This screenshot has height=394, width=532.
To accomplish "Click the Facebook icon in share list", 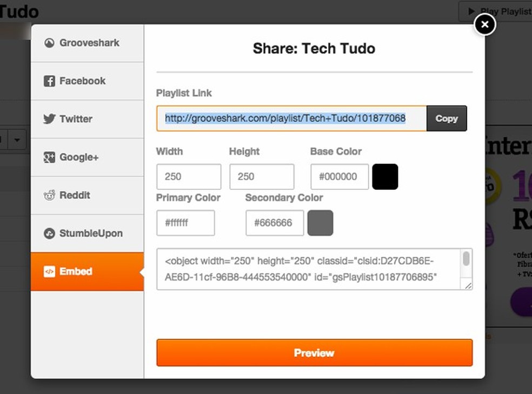I will [x=49, y=81].
